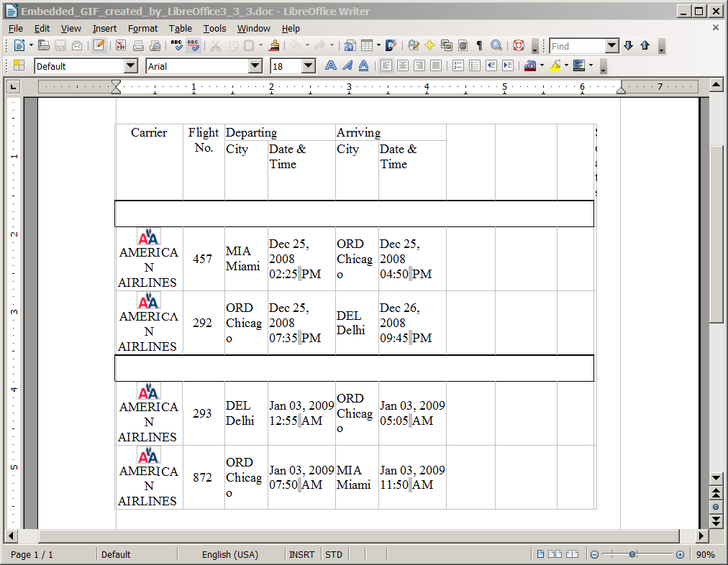Open the Gallery icon in toolbar
This screenshot has width=728, height=565.
tap(446, 45)
